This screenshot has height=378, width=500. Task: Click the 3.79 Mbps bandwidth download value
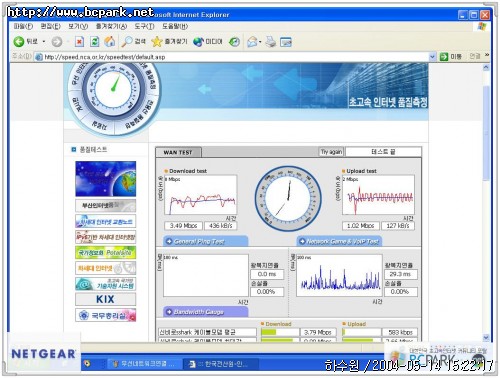pyautogui.click(x=318, y=332)
